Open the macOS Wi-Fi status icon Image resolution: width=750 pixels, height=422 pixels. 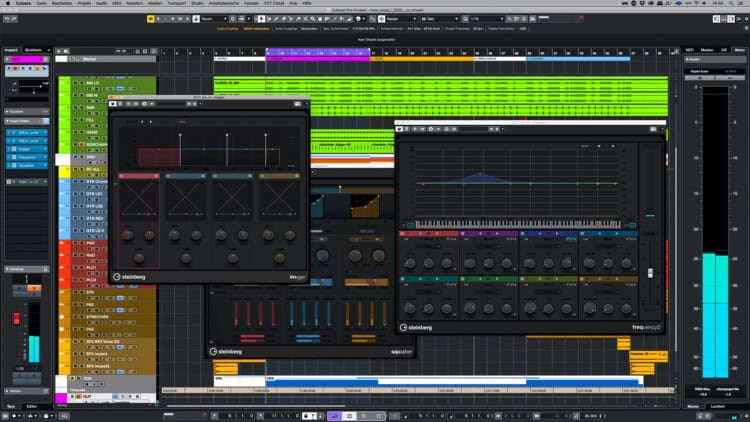pyautogui.click(x=697, y=3)
